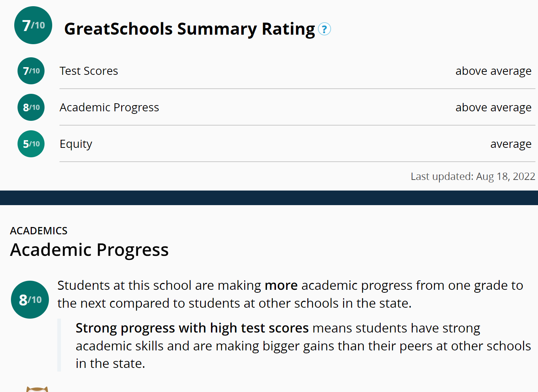The width and height of the screenshot is (538, 392).
Task: Open the Academic Progress row link
Action: click(109, 107)
